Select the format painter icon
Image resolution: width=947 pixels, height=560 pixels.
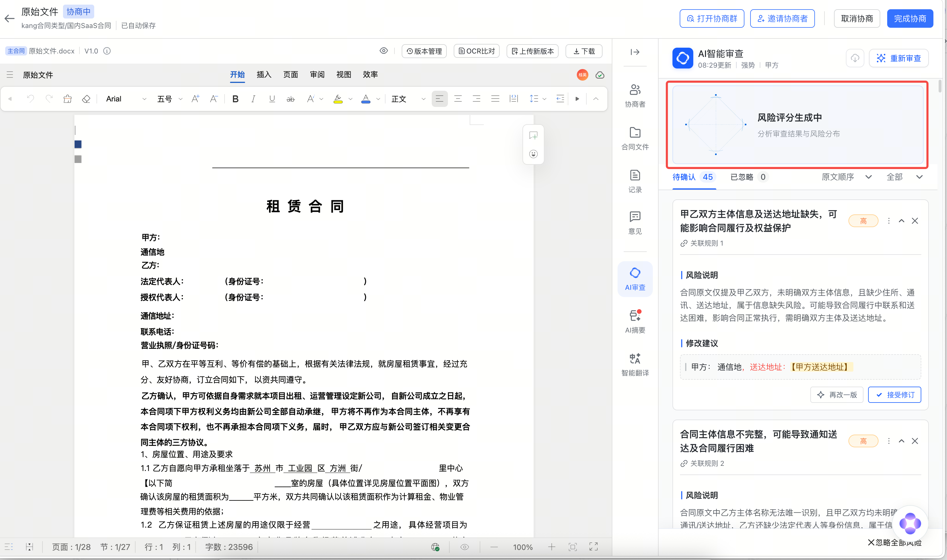tap(68, 99)
